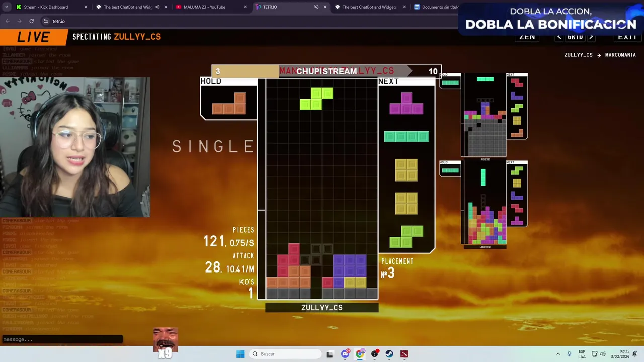
Task: Open Steam from the taskbar
Action: (x=389, y=354)
